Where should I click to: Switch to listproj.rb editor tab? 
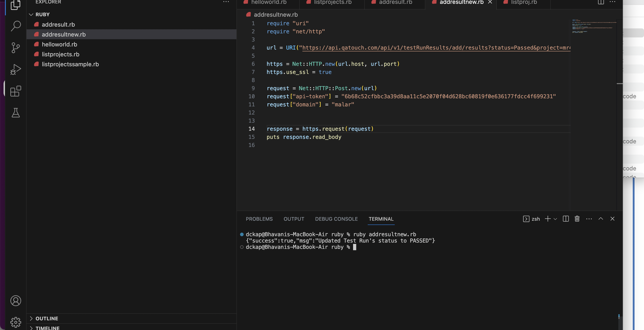click(x=523, y=2)
